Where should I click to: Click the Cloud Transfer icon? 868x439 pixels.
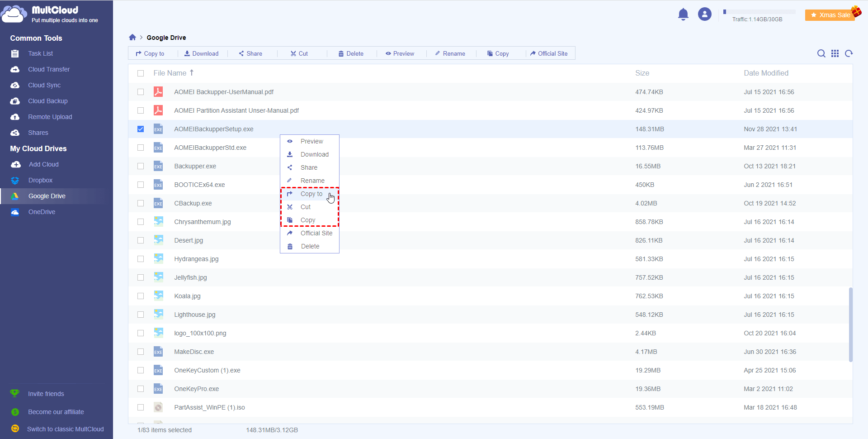[x=15, y=69]
